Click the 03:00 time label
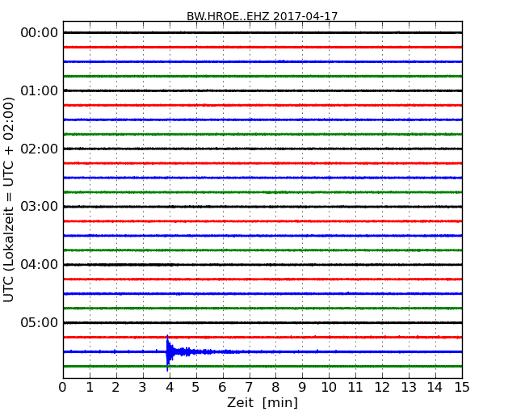This screenshot has width=525, height=420. click(40, 206)
